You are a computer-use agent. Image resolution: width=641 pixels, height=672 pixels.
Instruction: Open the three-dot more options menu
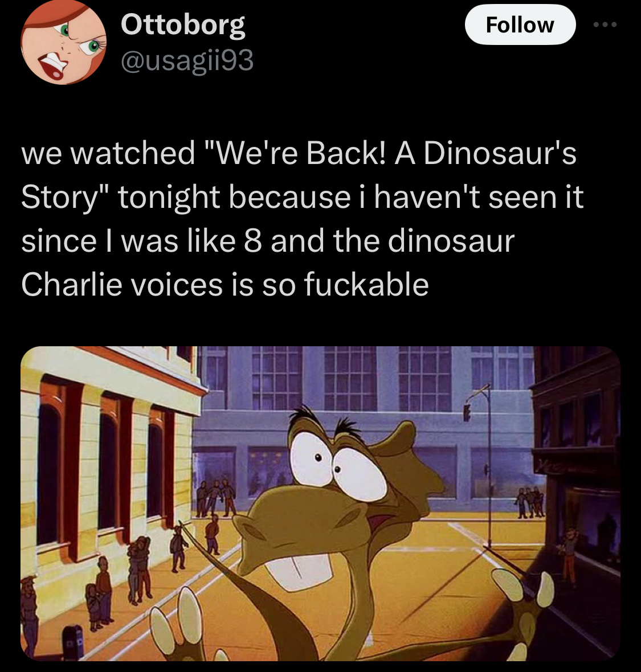(x=605, y=25)
